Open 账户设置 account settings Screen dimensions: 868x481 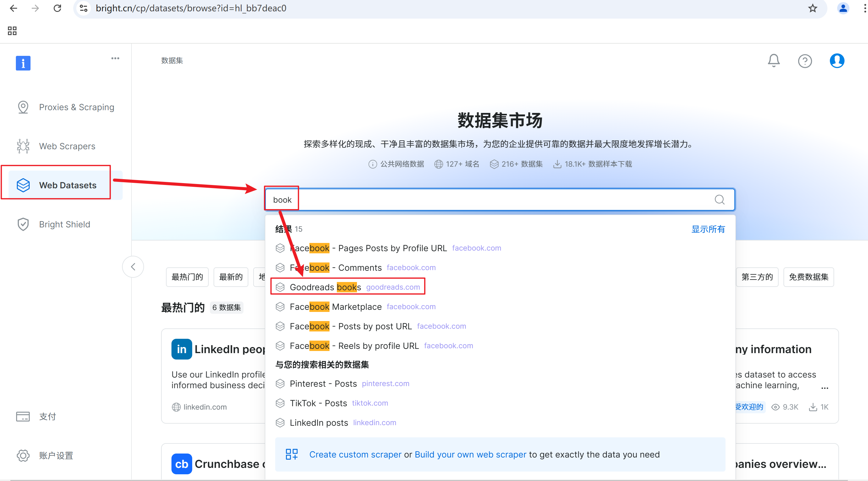56,455
